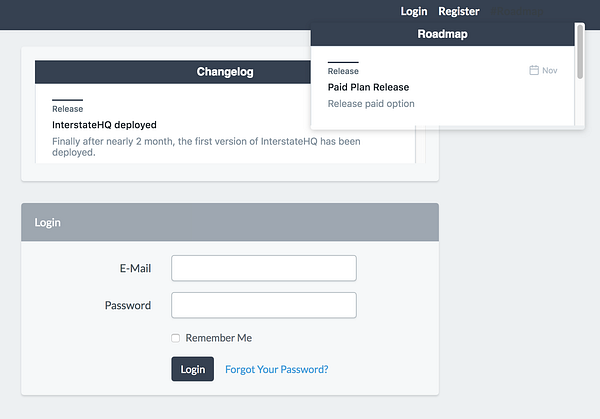Open Register from the top navigation

[458, 12]
